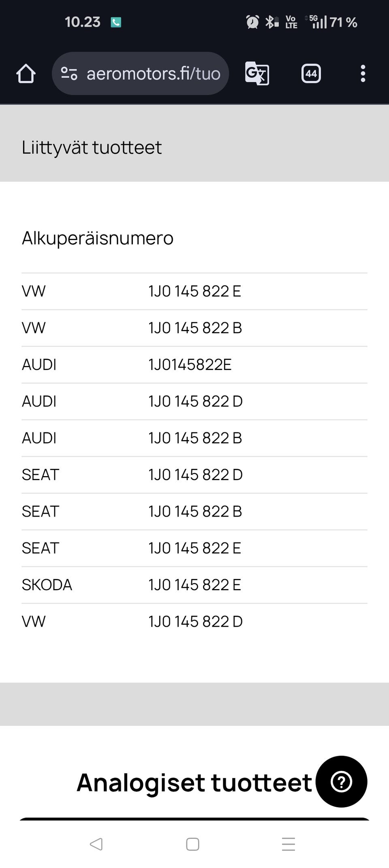Tap the phone call icon in status bar
Screen dimensions: 389x868
tap(116, 22)
